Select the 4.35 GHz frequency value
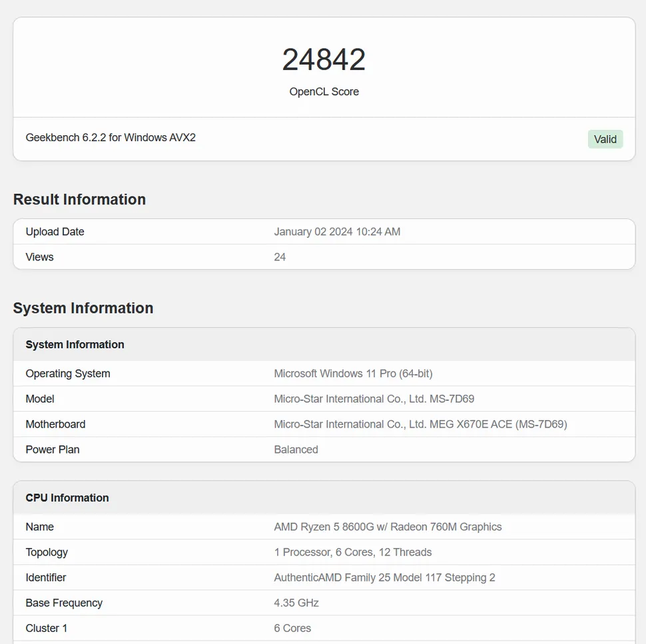 point(296,603)
